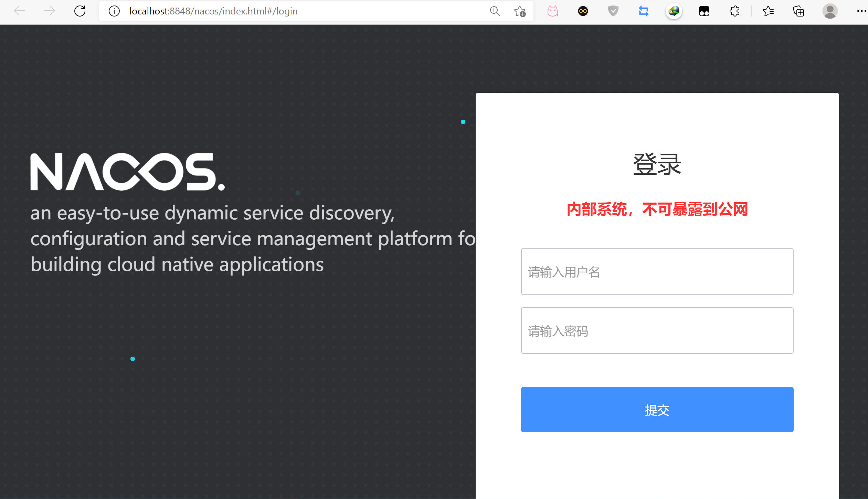The height and width of the screenshot is (499, 868).
Task: Click the username input field
Action: pos(657,272)
